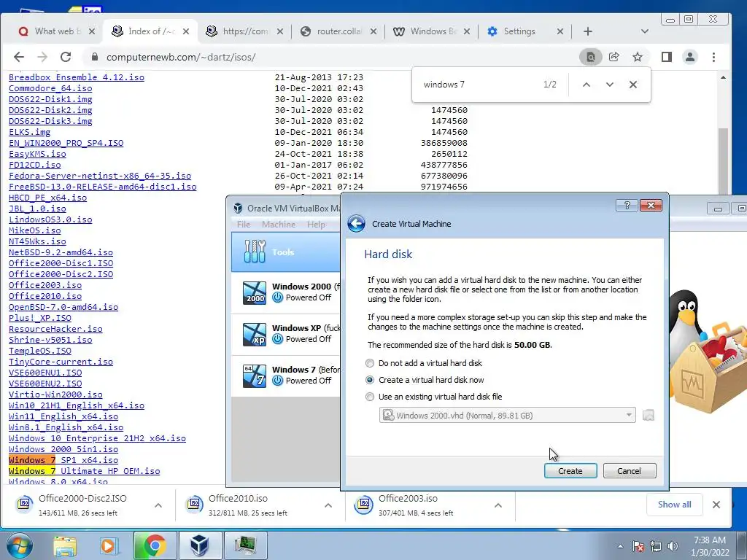Click Cancel in Create Virtual Machine
747x560 pixels.
click(630, 471)
